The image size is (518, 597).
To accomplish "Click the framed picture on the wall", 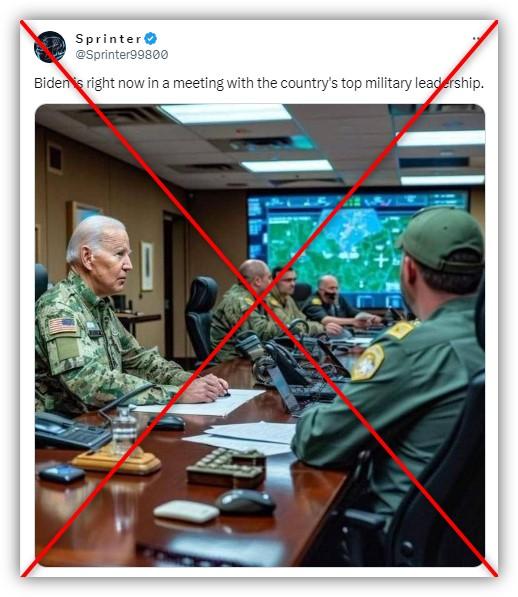I will pyautogui.click(x=147, y=266).
